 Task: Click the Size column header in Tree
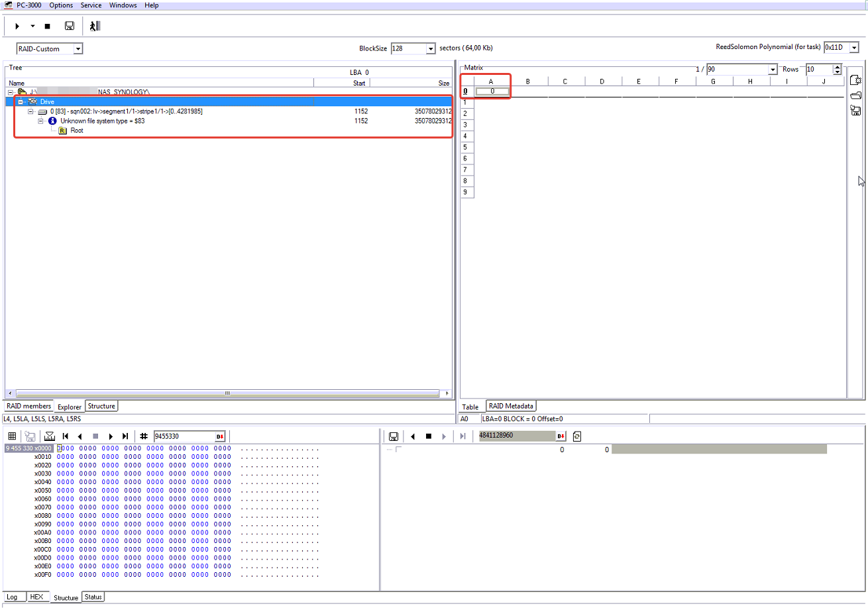pyautogui.click(x=411, y=83)
